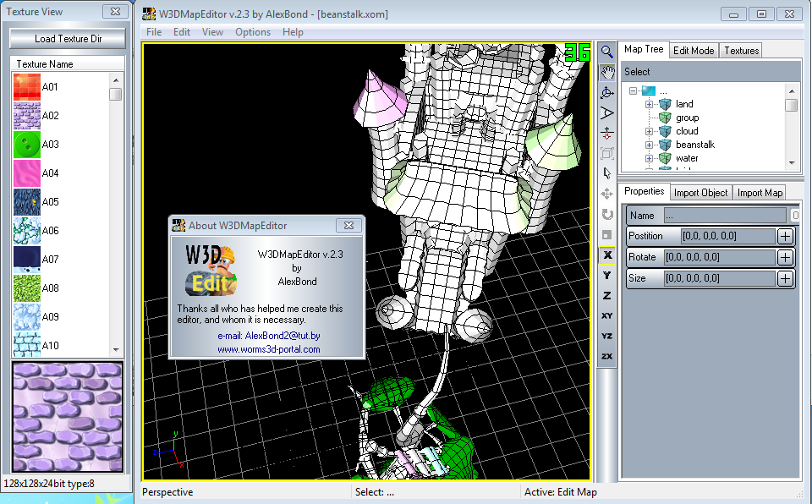Open the www.worms3d-portal.com link
The width and height of the screenshot is (812, 504).
click(x=268, y=348)
